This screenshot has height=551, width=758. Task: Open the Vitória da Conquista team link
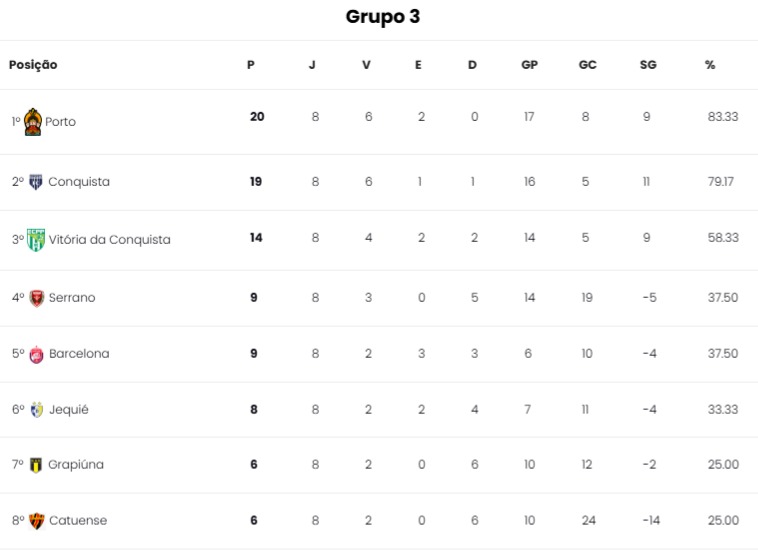[109, 240]
